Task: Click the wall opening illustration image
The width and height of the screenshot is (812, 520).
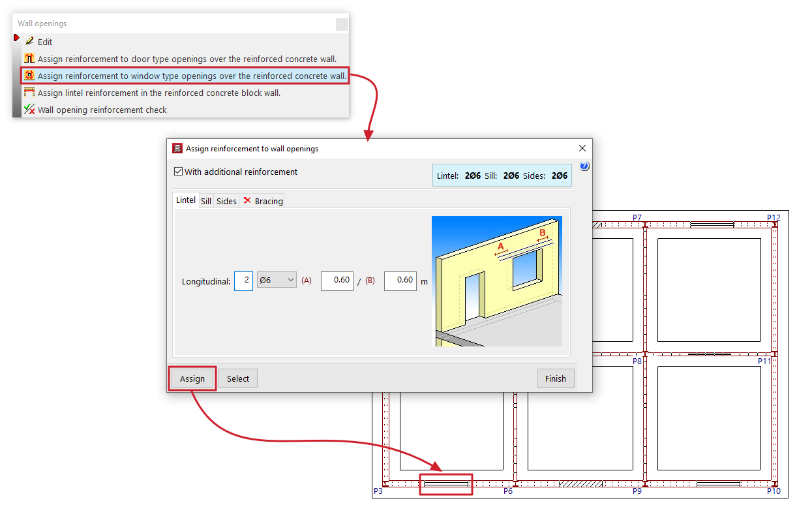Action: (497, 281)
